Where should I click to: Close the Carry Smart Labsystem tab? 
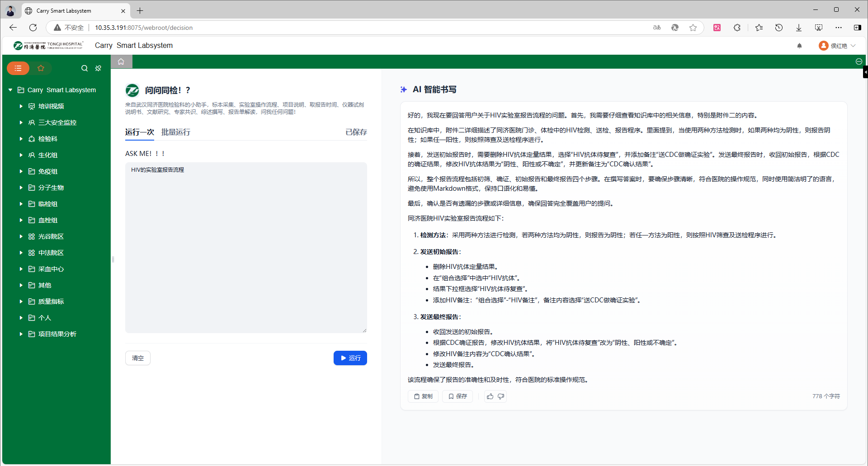tap(123, 11)
